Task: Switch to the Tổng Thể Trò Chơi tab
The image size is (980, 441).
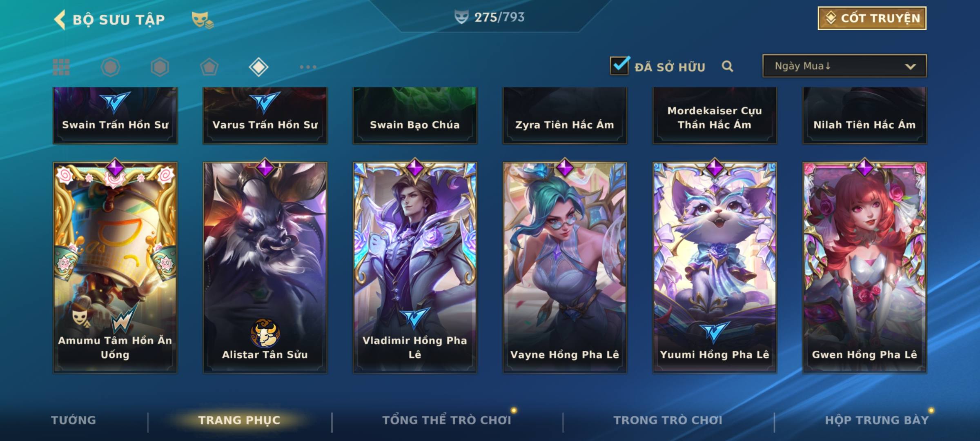Action: tap(447, 420)
